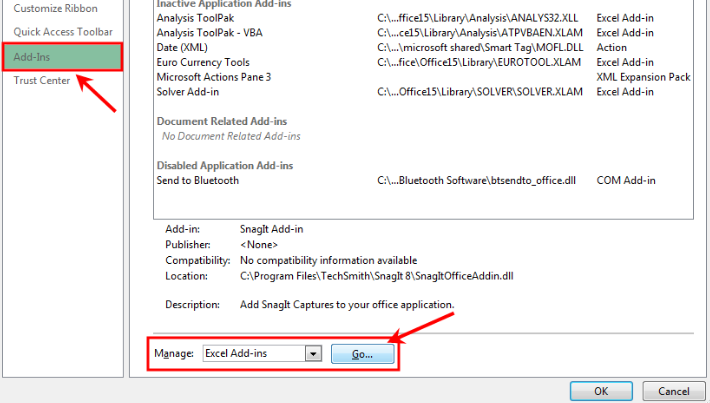Click the Cancel button

pos(674,391)
